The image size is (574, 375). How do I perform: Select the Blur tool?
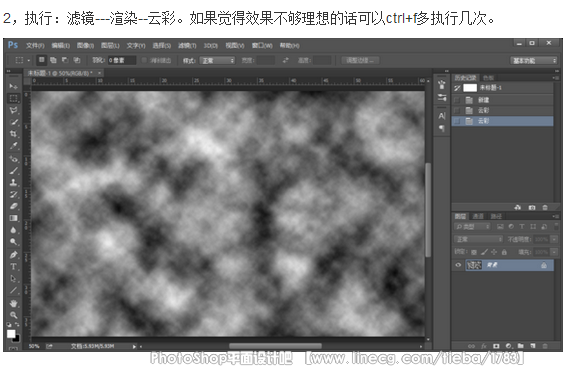13,230
